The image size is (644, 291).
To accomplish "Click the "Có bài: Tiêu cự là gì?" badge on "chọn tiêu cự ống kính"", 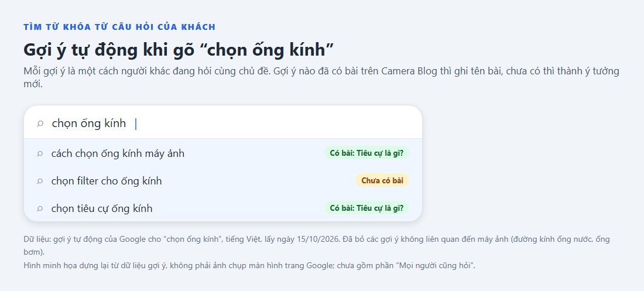I will click(x=366, y=208).
